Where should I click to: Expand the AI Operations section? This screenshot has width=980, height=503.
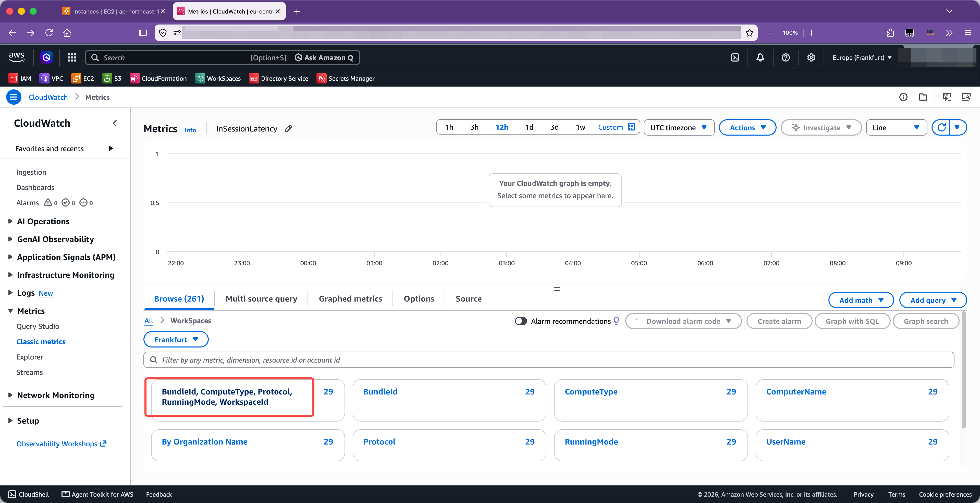10,221
